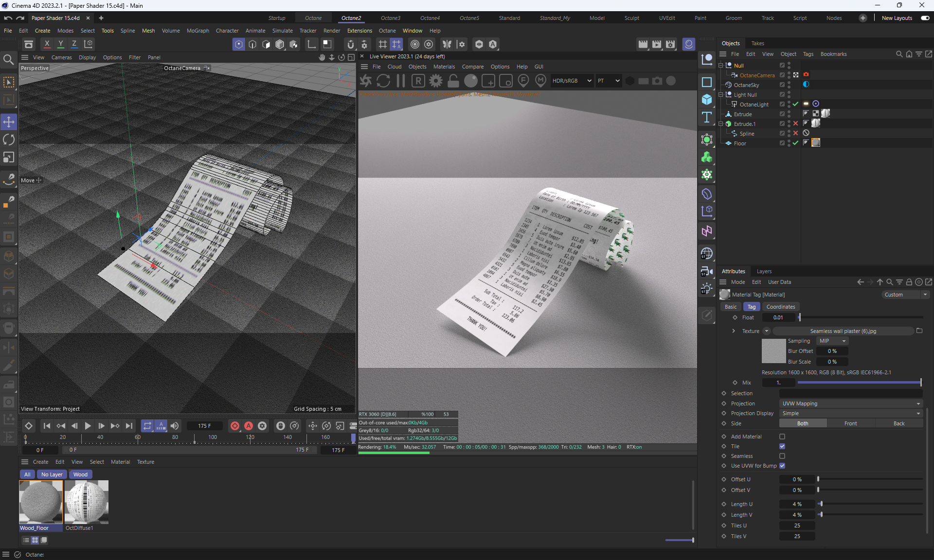The image size is (934, 560).
Task: Click the Live Viewer settings gear icon
Action: pos(435,81)
